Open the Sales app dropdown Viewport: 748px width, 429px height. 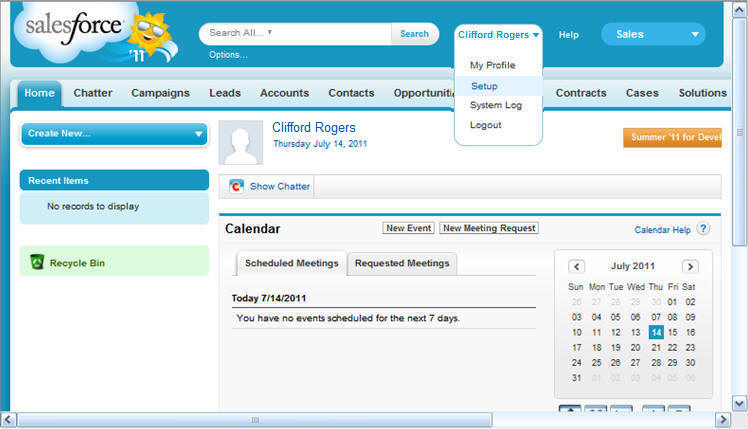653,34
